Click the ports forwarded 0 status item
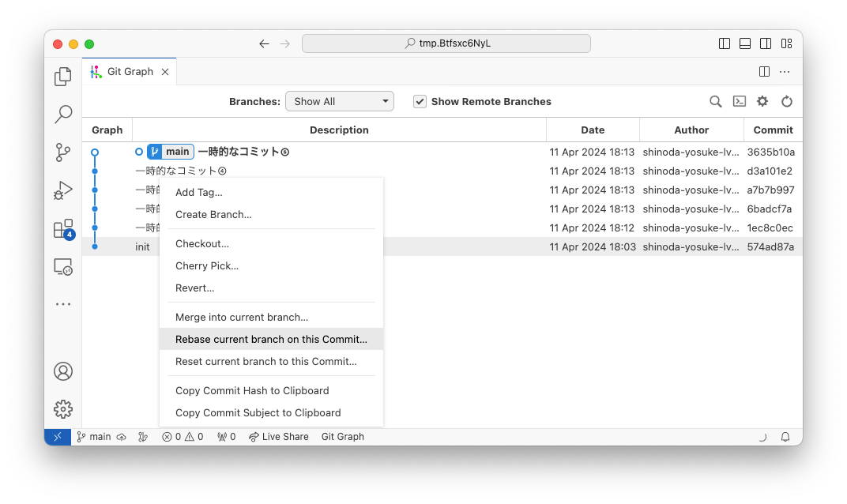847x504 pixels. [227, 437]
